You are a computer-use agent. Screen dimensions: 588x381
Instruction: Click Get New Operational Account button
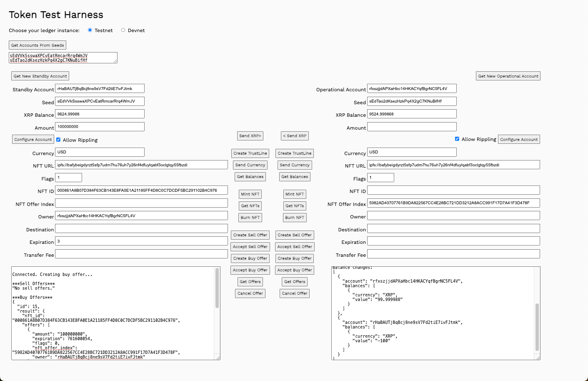508,76
